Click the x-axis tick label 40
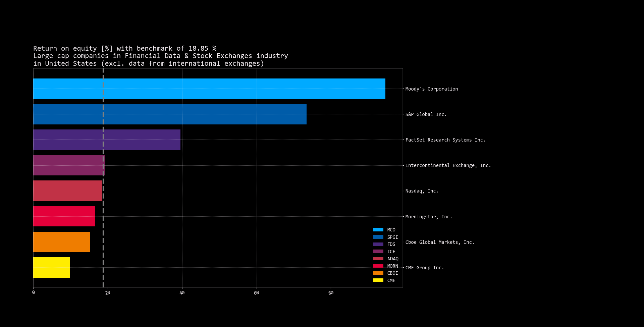This screenshot has height=327, width=644. coord(182,293)
